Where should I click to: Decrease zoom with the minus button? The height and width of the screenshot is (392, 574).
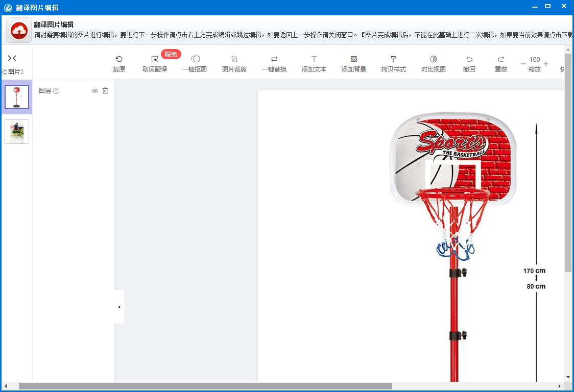point(523,64)
